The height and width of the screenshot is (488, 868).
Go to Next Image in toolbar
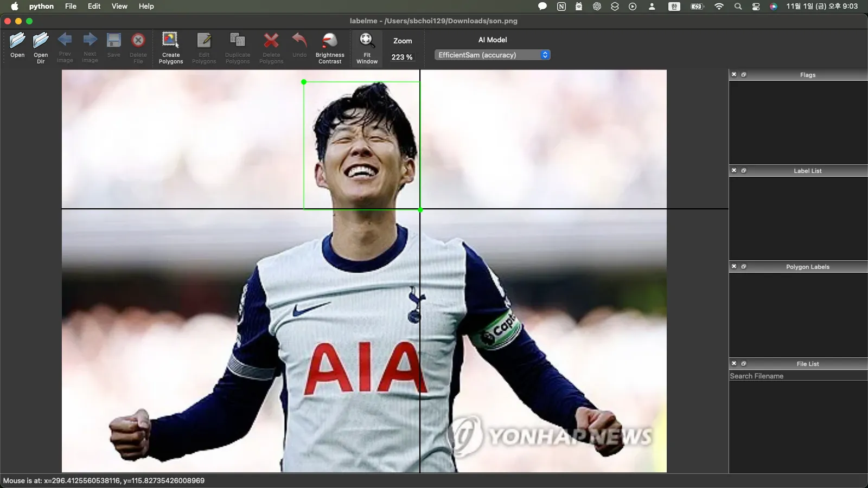[x=90, y=40]
